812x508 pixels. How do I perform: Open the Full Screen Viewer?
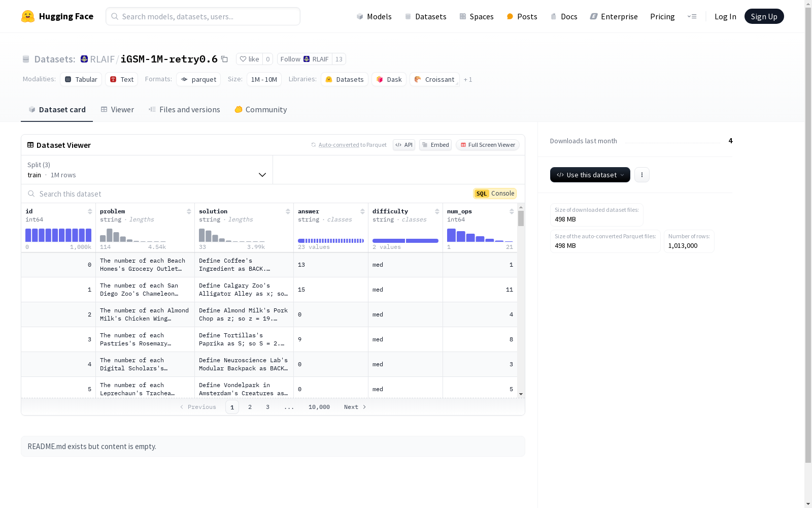point(488,145)
